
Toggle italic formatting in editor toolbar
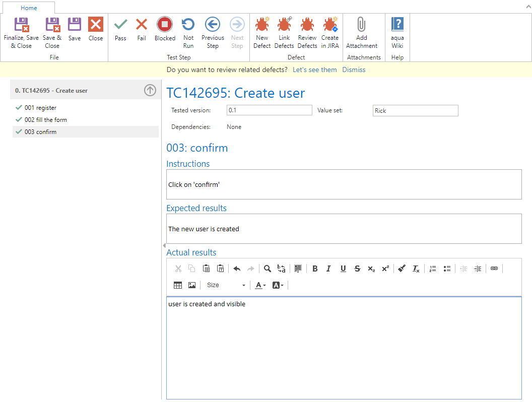pos(328,269)
